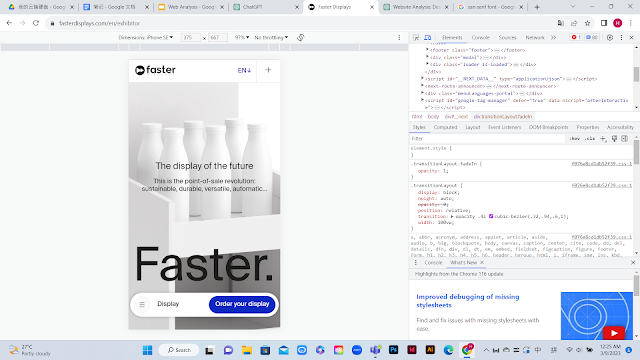Select the body breadcrumb
Viewport: 640px width, 360px height.
[x=433, y=117]
